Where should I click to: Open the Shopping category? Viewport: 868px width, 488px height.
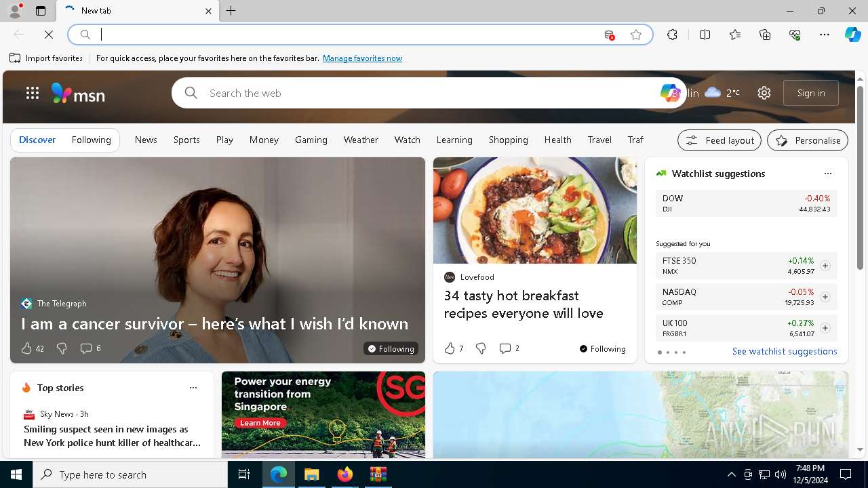[509, 140]
